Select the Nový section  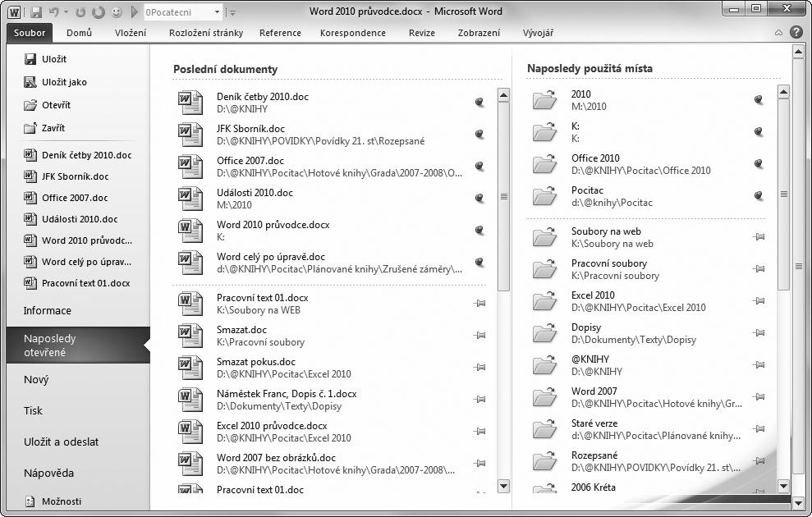tap(36, 379)
